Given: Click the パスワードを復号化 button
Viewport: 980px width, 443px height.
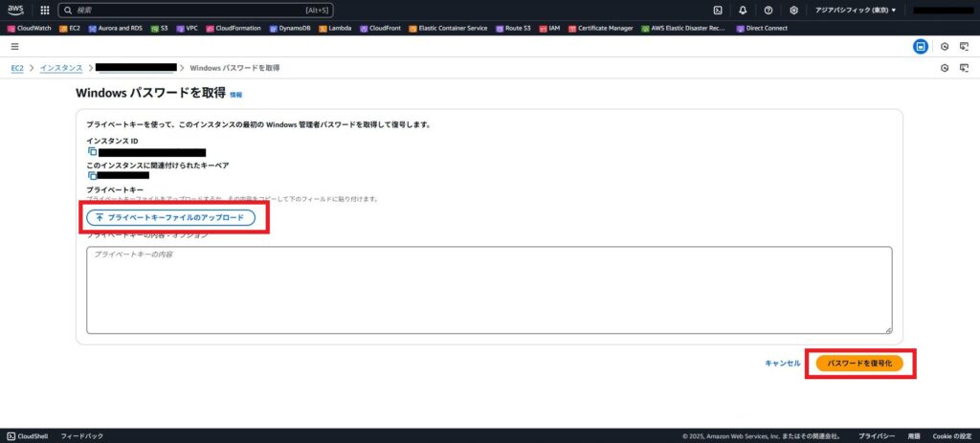Looking at the screenshot, I should tap(859, 364).
